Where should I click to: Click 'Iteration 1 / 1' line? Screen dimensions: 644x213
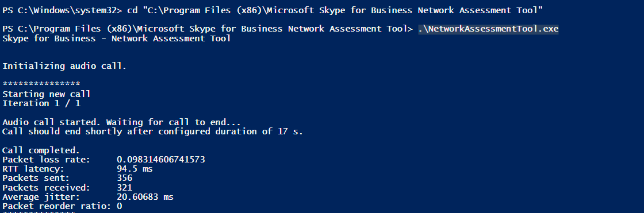click(41, 103)
